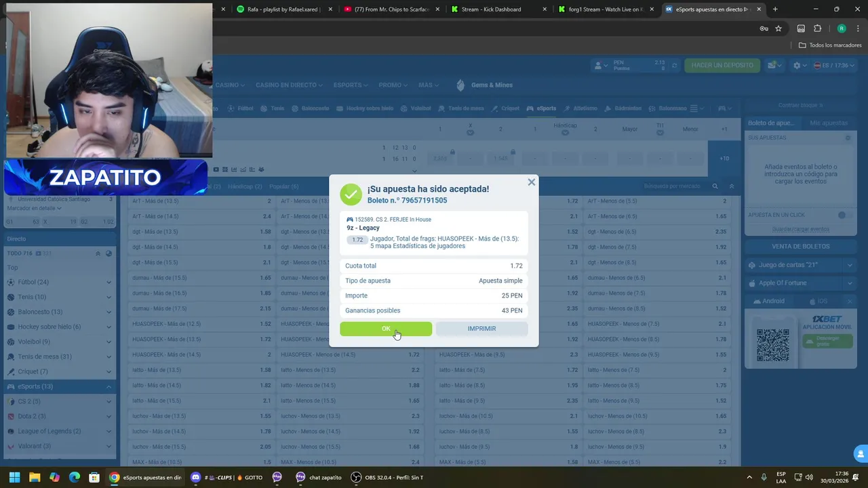Open the PROMO menu
868x488 pixels.
393,85
